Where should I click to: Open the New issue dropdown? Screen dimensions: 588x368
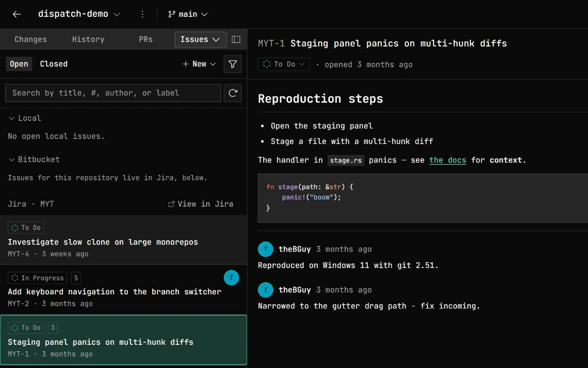[199, 64]
